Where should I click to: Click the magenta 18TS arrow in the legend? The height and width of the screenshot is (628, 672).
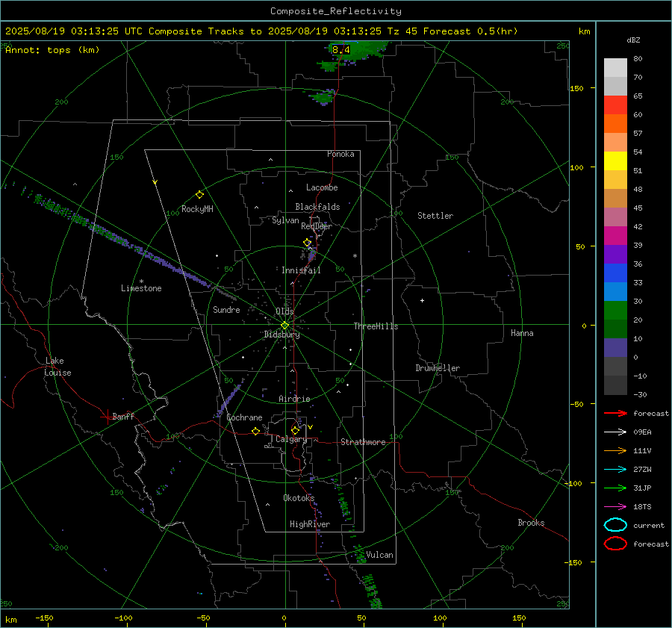pyautogui.click(x=615, y=507)
